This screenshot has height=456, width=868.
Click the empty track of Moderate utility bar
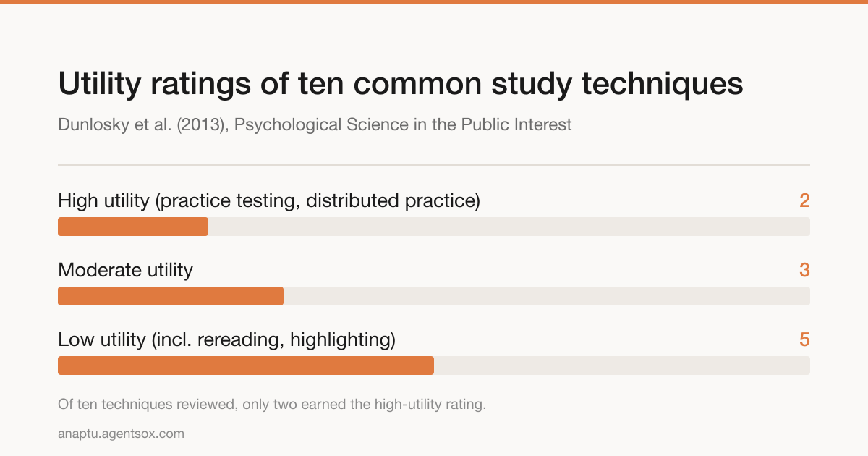click(547, 296)
